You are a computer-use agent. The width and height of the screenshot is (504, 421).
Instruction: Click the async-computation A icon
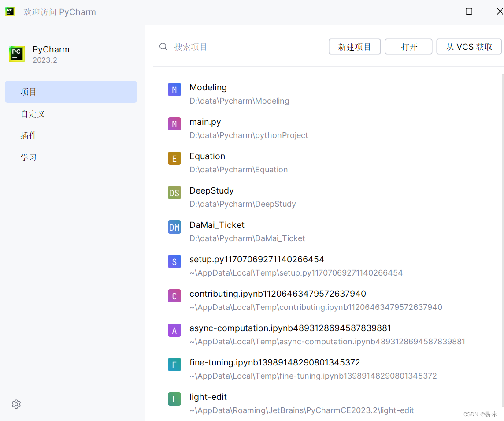point(174,331)
